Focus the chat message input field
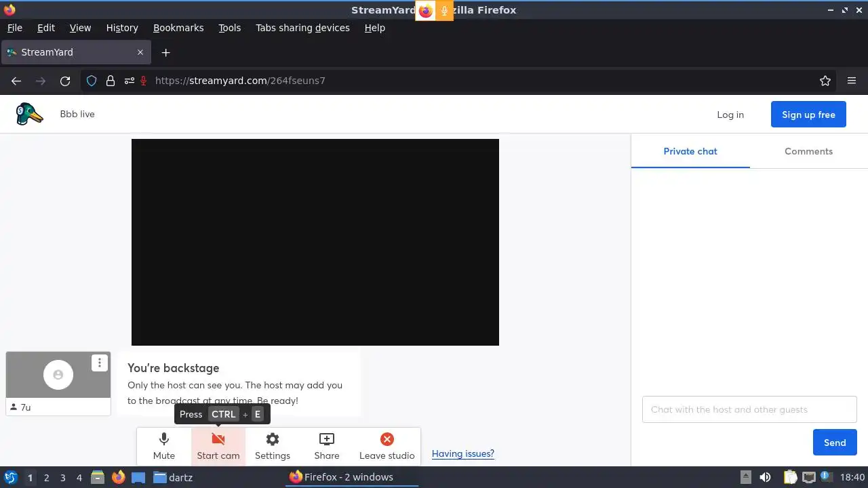Screen dimensions: 868x488 pos(749,409)
